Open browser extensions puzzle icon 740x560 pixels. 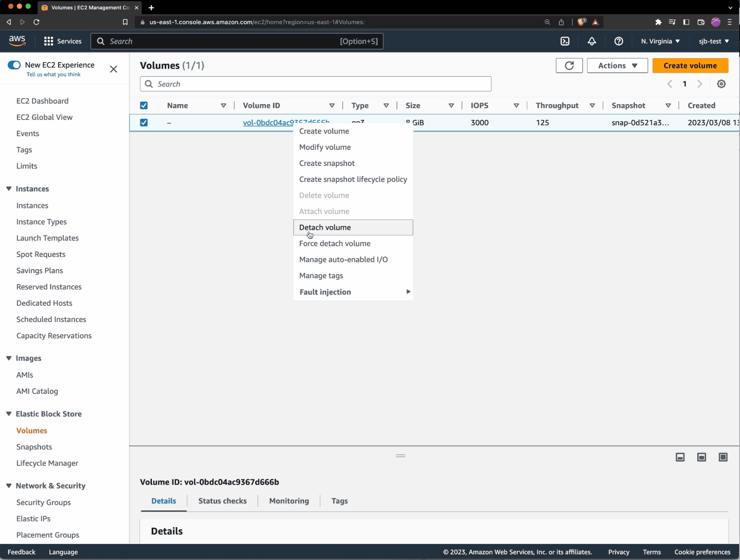click(x=658, y=22)
